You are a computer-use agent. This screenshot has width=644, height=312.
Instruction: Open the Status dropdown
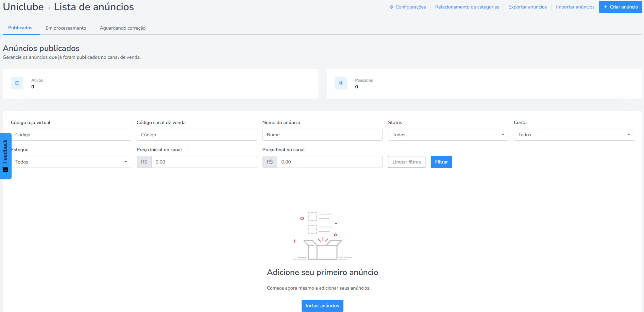coord(448,135)
